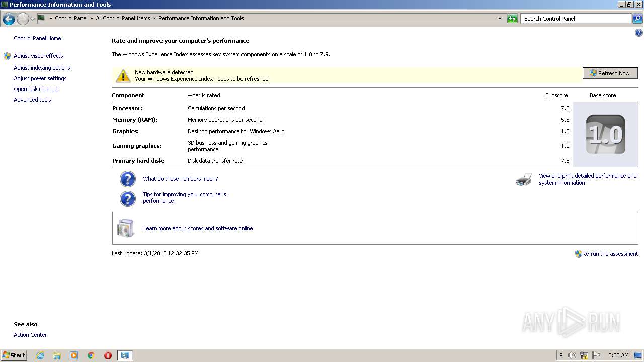Click shield icon beside Re-run the assessment
Image resolution: width=644 pixels, height=362 pixels.
point(578,254)
